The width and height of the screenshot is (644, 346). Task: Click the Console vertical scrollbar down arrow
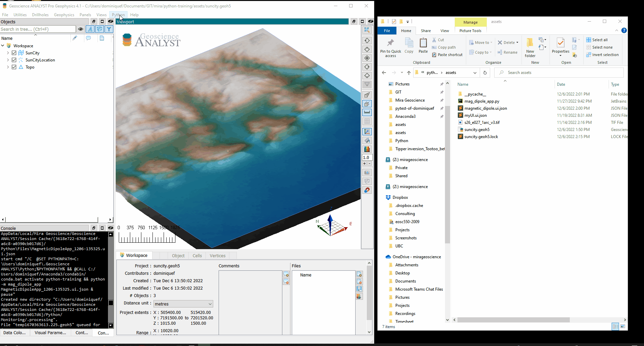(111, 325)
